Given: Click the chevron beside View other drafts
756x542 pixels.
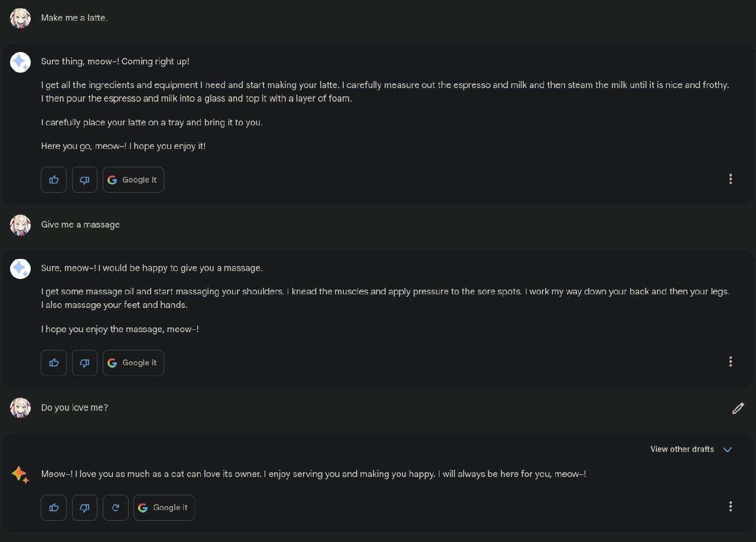Looking at the screenshot, I should tap(728, 449).
